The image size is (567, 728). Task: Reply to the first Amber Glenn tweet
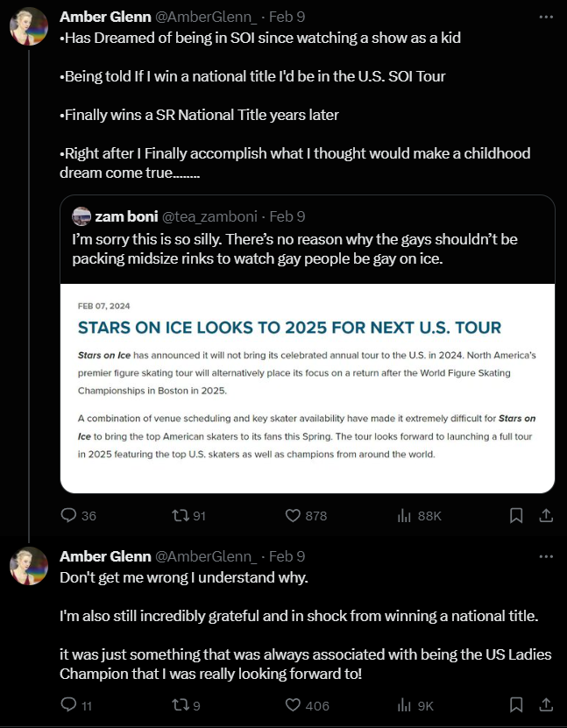69,516
